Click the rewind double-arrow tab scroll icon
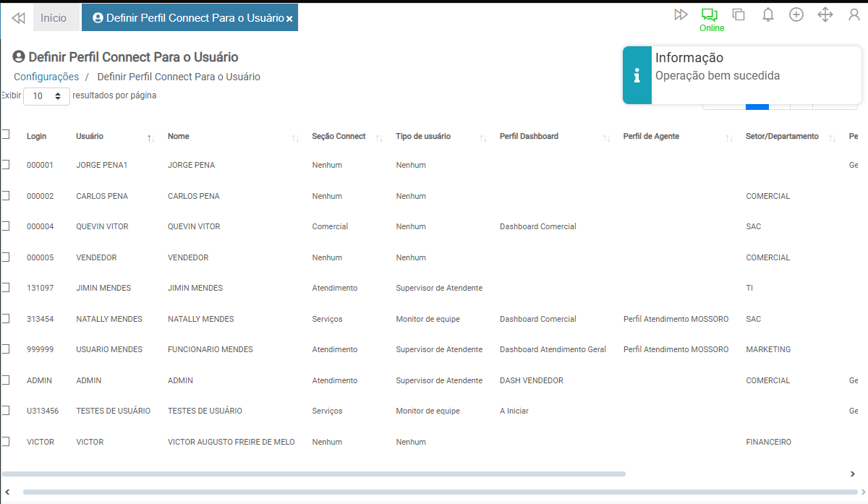 point(18,18)
